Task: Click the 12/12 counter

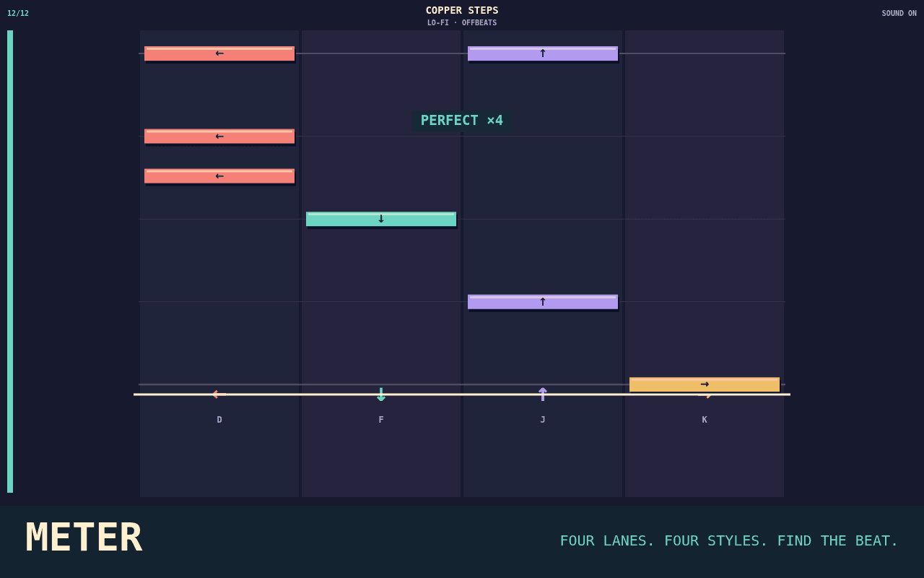Action: point(18,13)
